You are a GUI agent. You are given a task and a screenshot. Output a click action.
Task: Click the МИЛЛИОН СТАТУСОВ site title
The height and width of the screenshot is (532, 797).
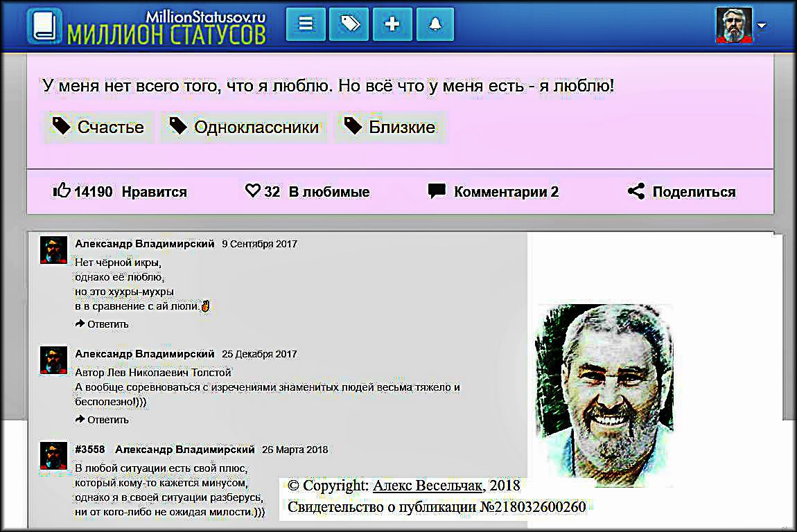[x=167, y=35]
